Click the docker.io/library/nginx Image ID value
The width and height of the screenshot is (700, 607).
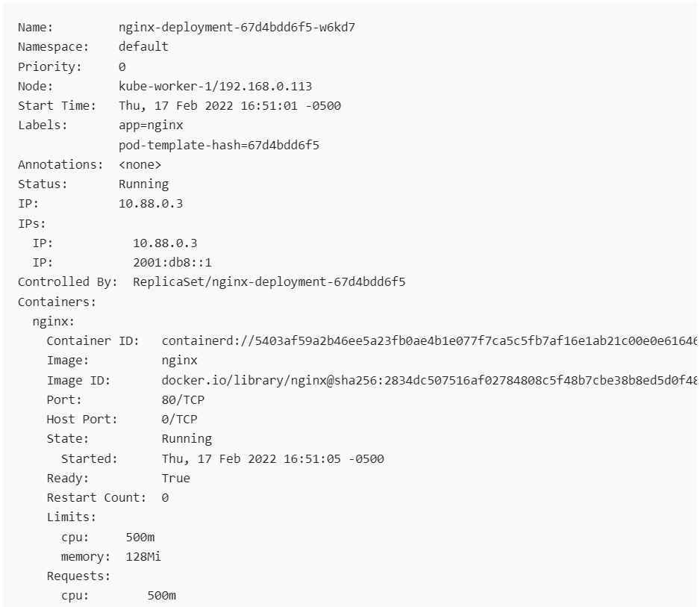[428, 380]
